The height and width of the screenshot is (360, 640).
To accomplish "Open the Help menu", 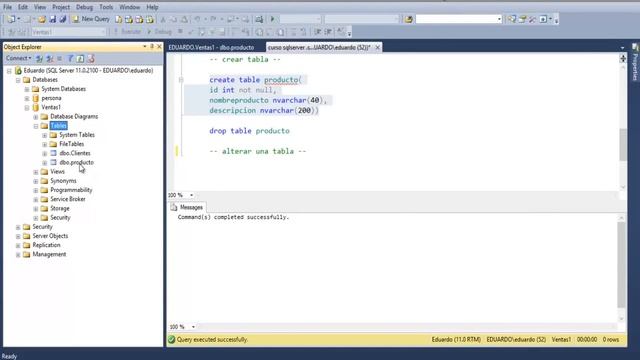I will [152, 7].
